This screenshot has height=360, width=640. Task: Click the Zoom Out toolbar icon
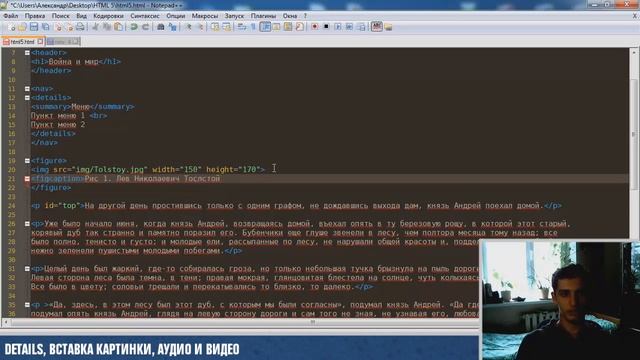[200, 27]
